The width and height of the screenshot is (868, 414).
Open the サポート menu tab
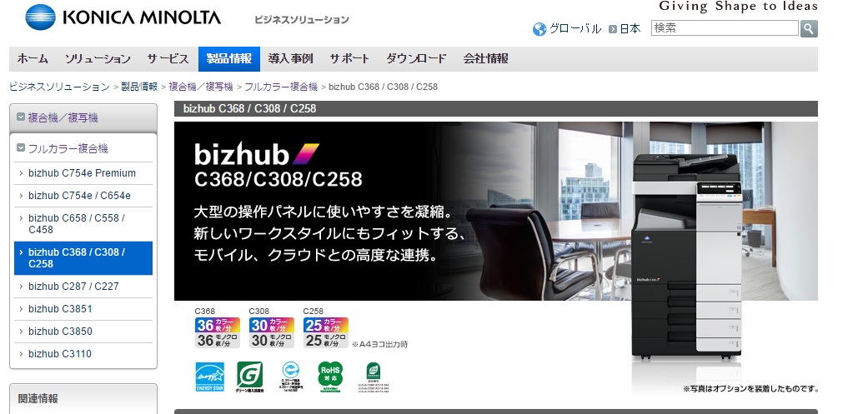349,58
